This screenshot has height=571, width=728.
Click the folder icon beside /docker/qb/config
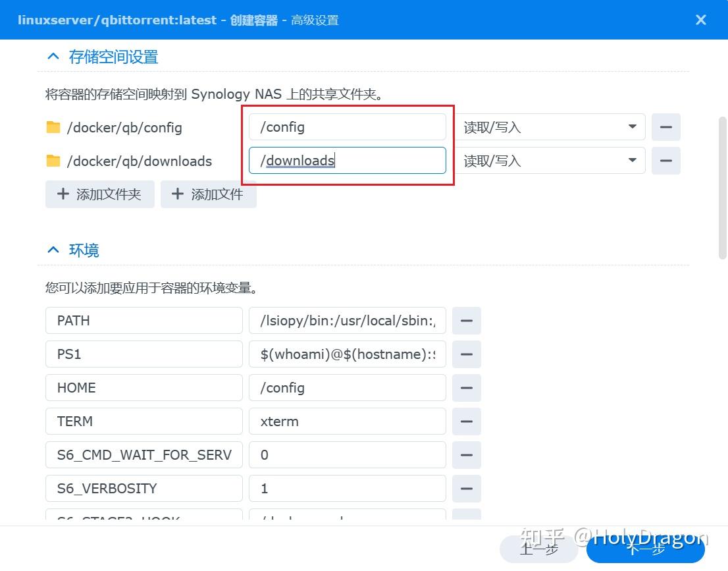(x=53, y=127)
